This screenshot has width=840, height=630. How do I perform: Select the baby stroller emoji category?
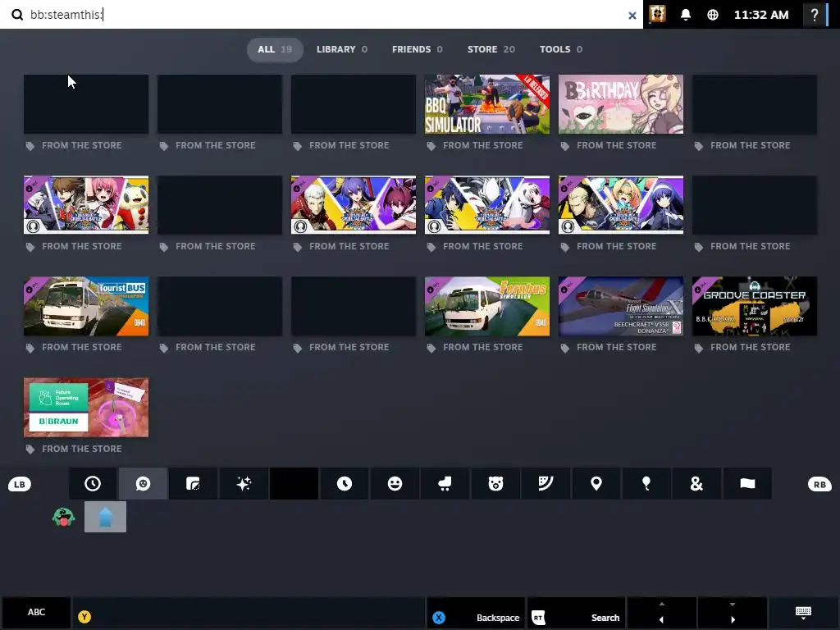click(445, 484)
